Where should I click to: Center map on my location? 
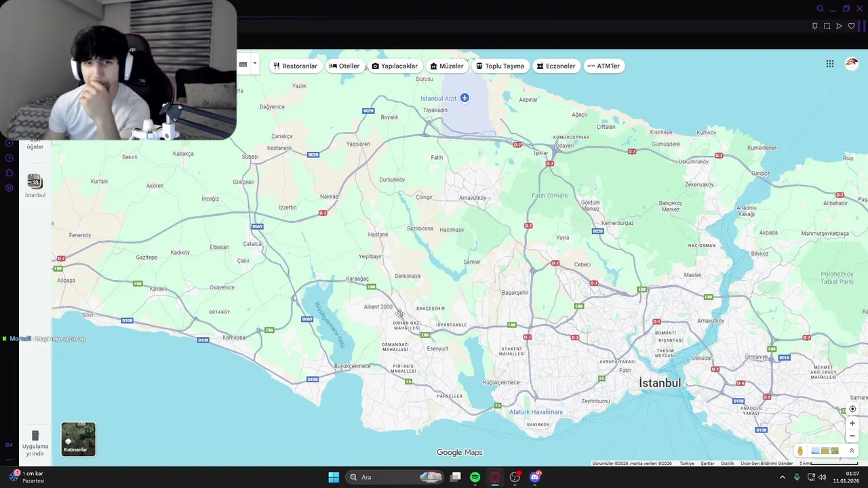[x=852, y=409]
